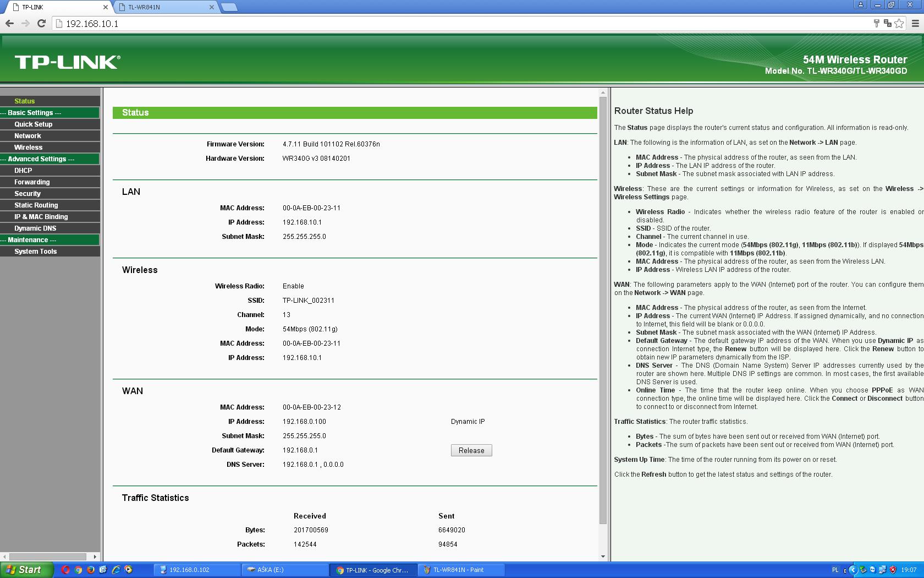Click the translate page icon

887,23
